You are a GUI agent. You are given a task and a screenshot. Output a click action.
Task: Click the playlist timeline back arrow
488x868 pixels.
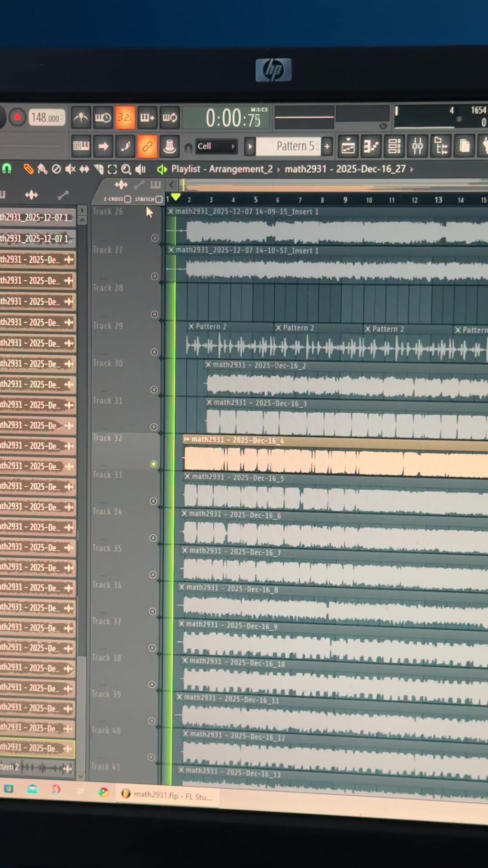pyautogui.click(x=172, y=184)
